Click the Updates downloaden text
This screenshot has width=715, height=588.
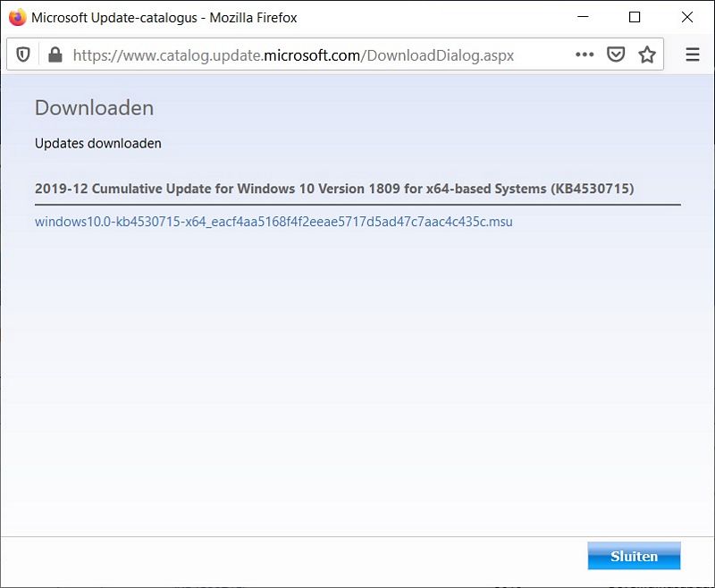coord(98,144)
